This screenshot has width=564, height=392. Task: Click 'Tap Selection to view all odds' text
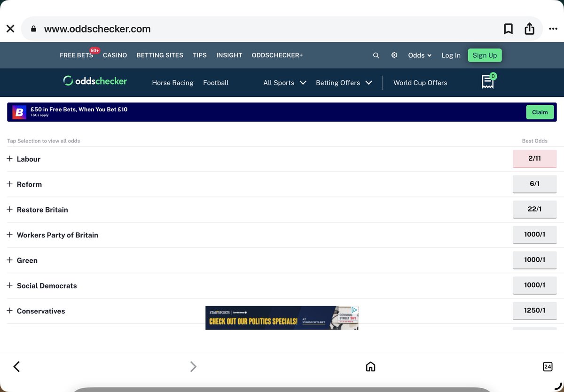pyautogui.click(x=44, y=141)
